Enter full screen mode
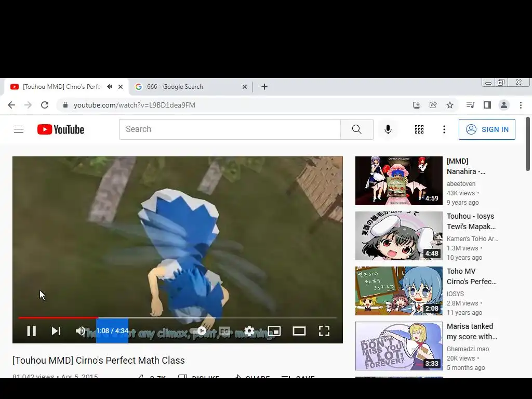The height and width of the screenshot is (399, 532). click(324, 331)
